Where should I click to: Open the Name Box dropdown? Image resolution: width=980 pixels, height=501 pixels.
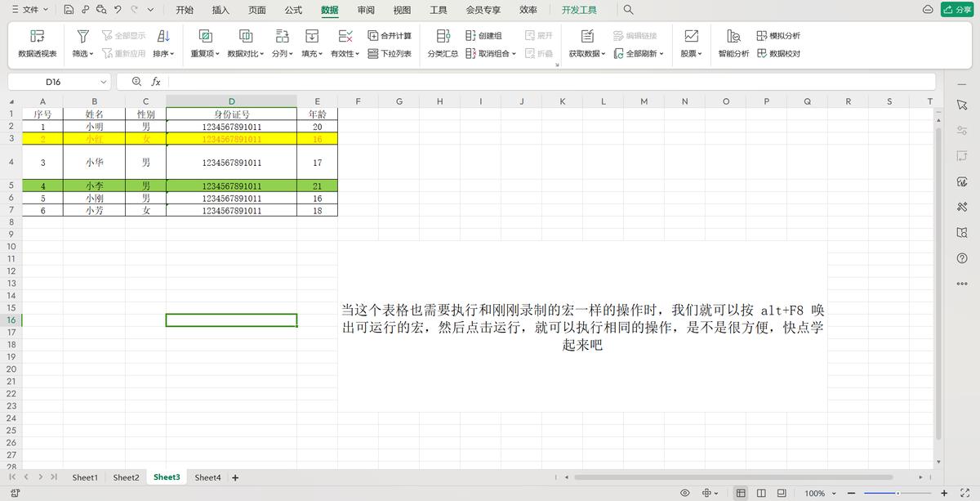pyautogui.click(x=103, y=82)
